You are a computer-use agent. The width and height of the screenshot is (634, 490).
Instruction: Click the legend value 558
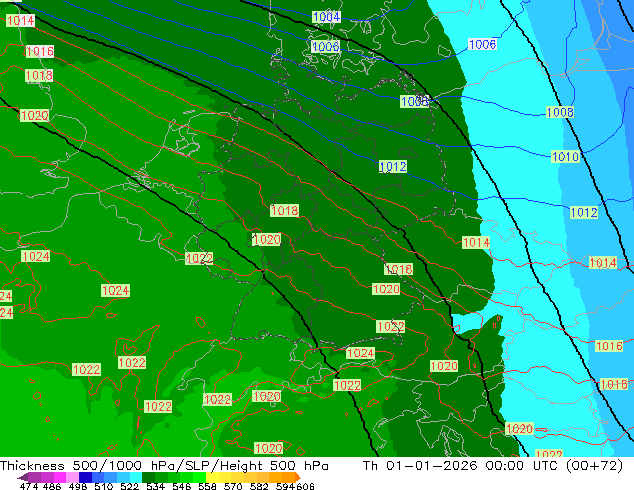click(x=207, y=486)
